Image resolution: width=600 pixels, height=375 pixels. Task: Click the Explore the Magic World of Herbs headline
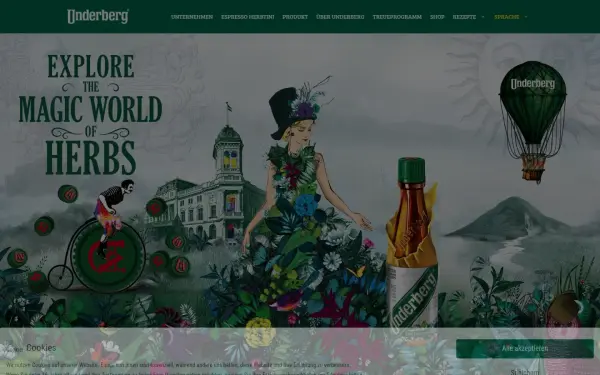[91, 114]
